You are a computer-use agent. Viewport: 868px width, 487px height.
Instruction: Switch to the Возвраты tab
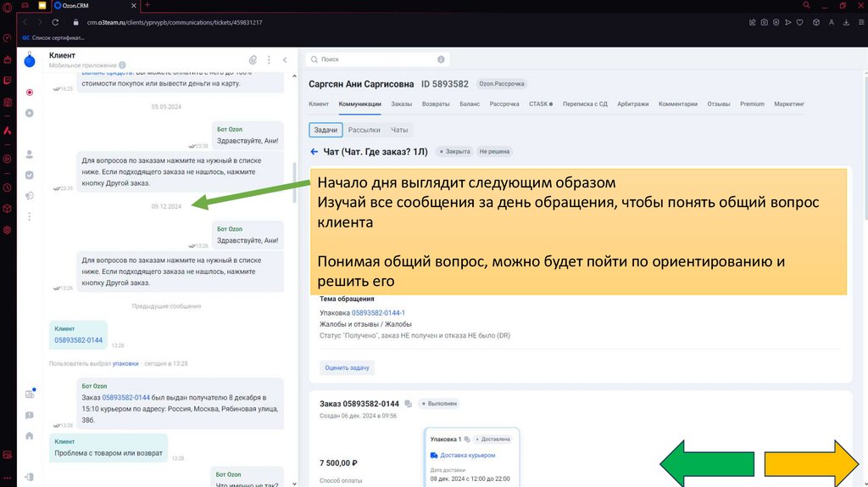pos(436,104)
